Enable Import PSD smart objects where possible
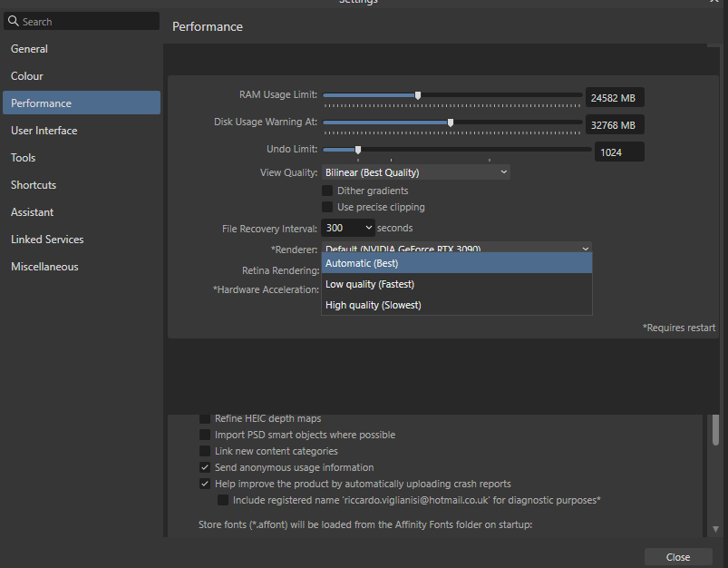Screen dimensions: 728x568 tap(204, 434)
